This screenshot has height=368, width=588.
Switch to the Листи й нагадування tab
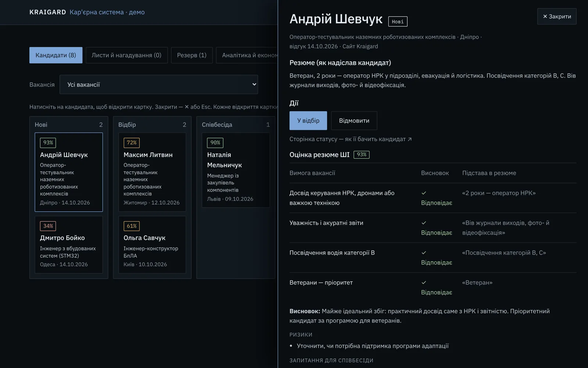[x=126, y=55]
